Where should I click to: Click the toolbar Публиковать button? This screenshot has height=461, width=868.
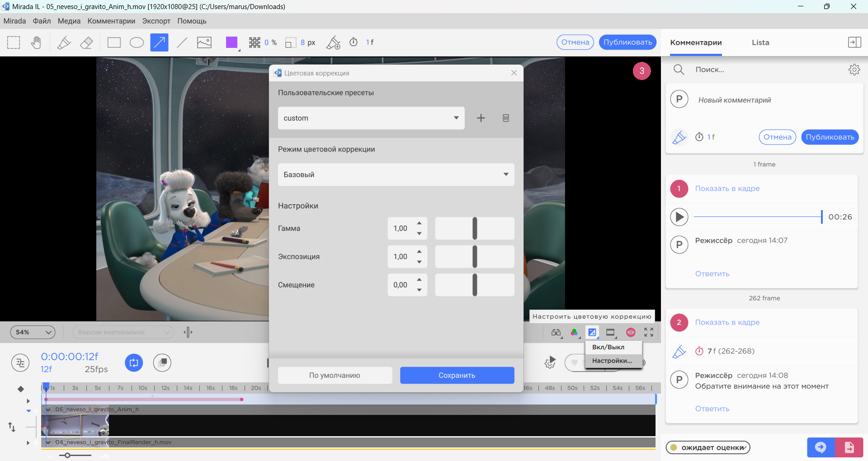click(x=627, y=42)
